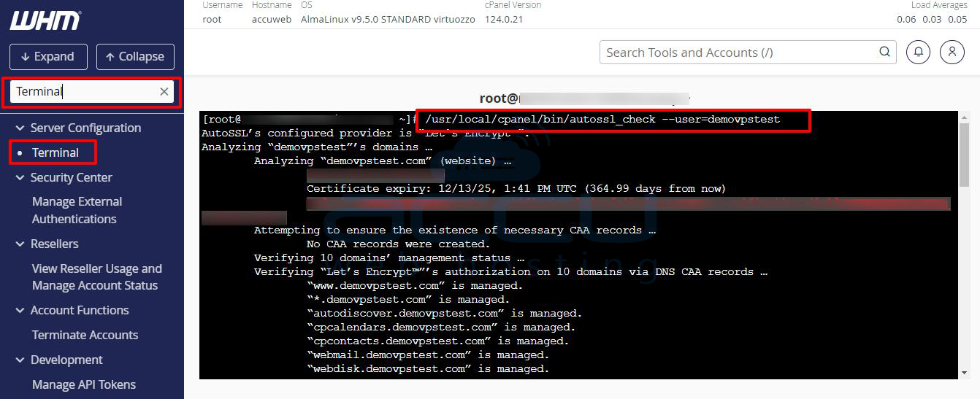Click the cpcalendars.demovpstest.com managed line
This screenshot has width=980, height=399.
pos(440,327)
